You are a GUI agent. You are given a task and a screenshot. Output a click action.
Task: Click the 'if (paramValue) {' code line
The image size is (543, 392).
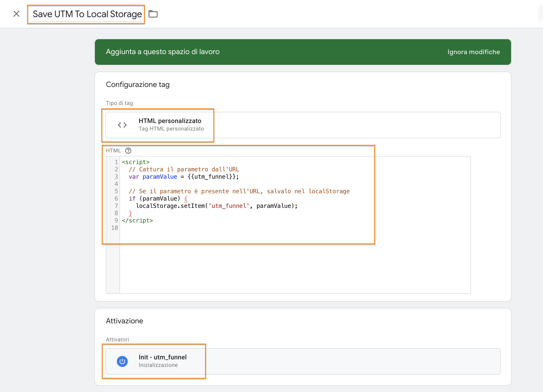[158, 199]
